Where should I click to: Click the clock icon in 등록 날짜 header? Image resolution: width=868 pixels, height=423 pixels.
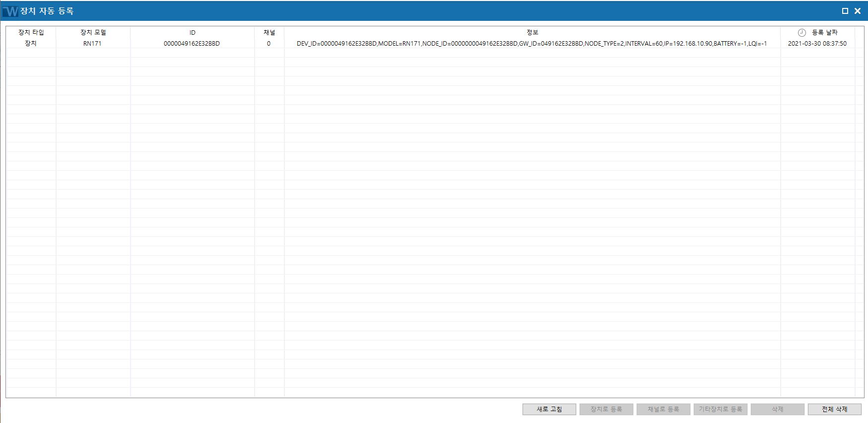pyautogui.click(x=801, y=33)
